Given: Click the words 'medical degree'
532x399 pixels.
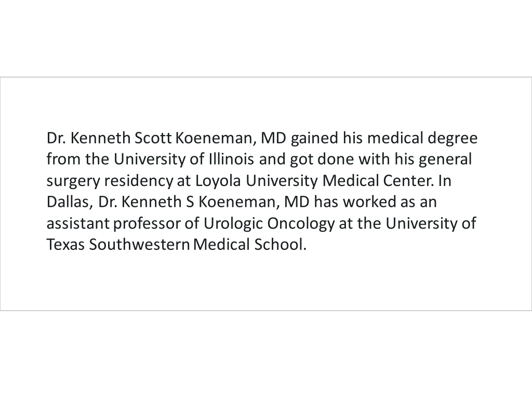Looking at the screenshot, I should click(x=422, y=138).
